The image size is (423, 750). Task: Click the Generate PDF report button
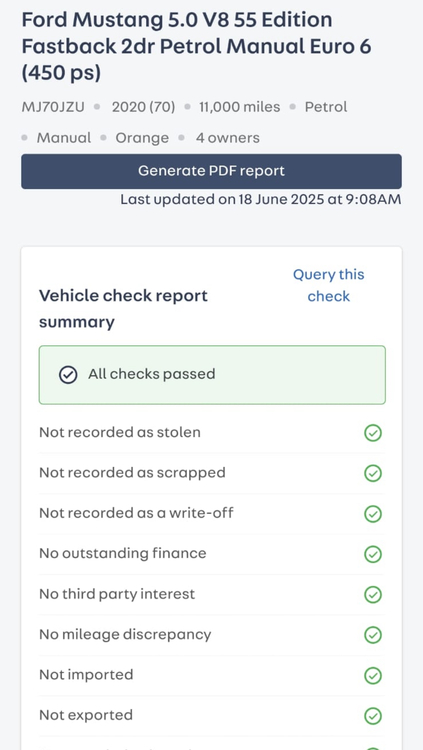pyautogui.click(x=211, y=171)
